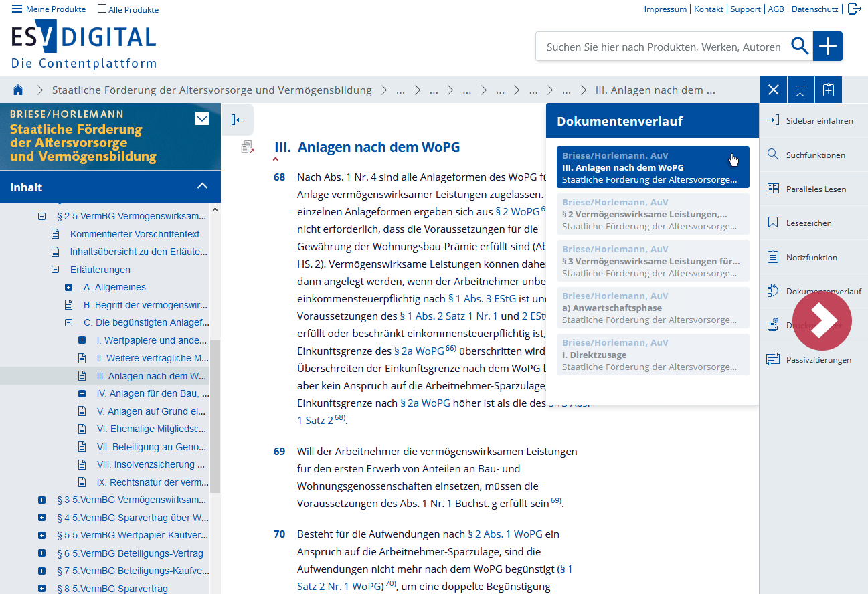This screenshot has width=868, height=594.
Task: Open II. Weitere vertragliche entry
Action: pos(153,358)
